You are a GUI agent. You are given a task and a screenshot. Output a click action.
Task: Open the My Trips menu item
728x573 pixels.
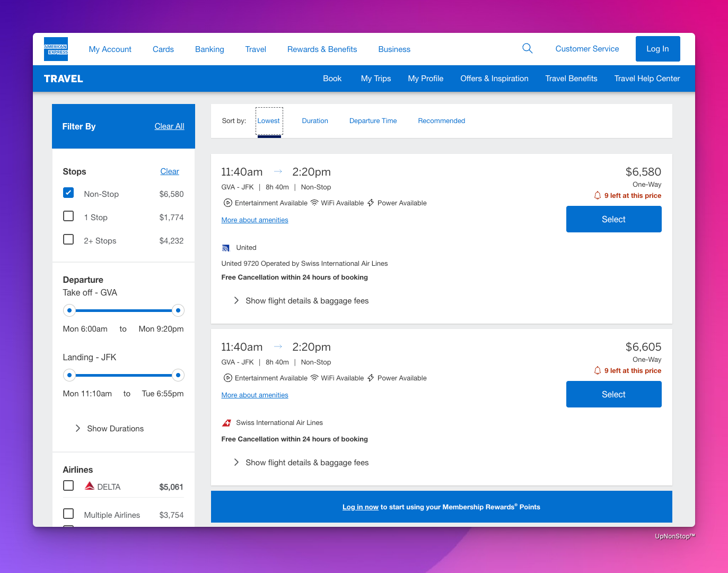coord(375,79)
